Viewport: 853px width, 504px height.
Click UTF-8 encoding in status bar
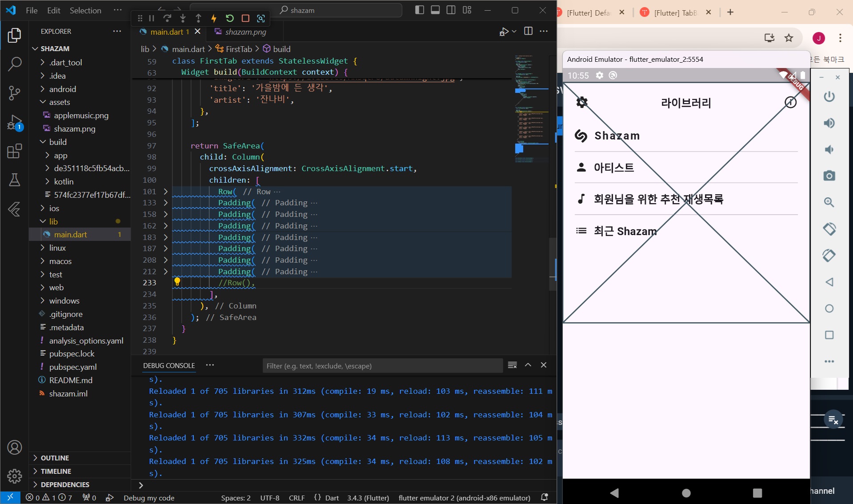pyautogui.click(x=270, y=498)
